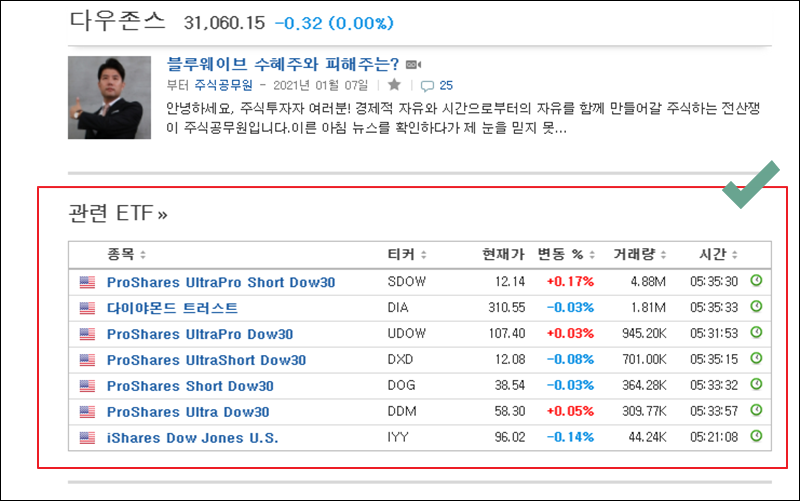The width and height of the screenshot is (800, 501).
Task: Open ProShares UltraShort Dow30 link
Action: tap(206, 360)
